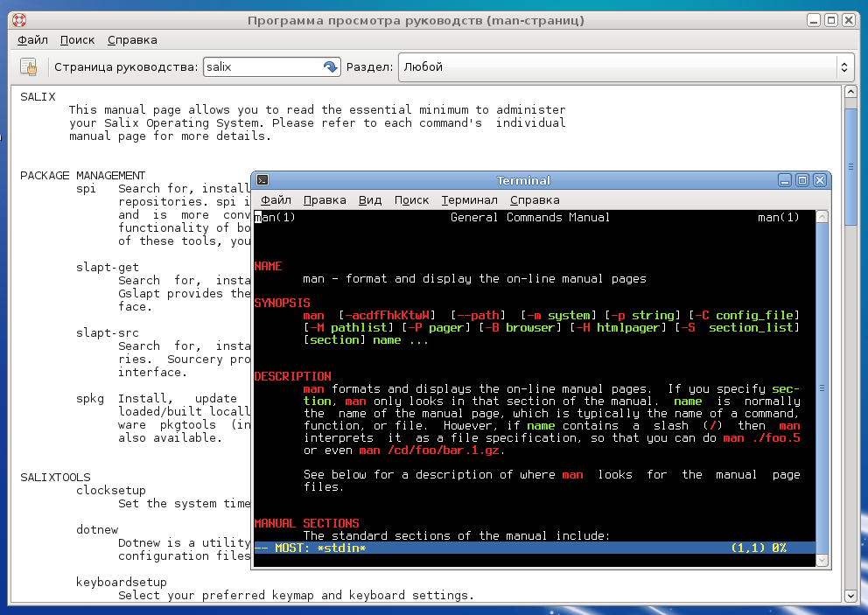
Task: Maximize the man page viewer window
Action: pos(831,20)
